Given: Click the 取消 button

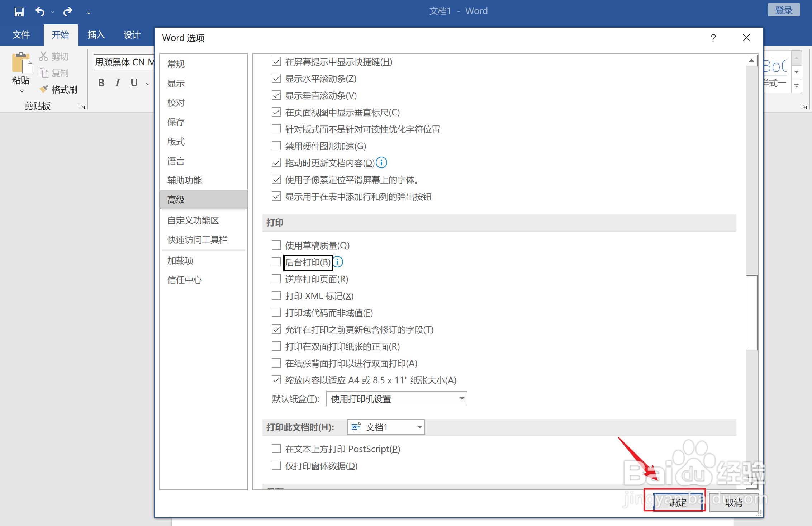Looking at the screenshot, I should 733,502.
